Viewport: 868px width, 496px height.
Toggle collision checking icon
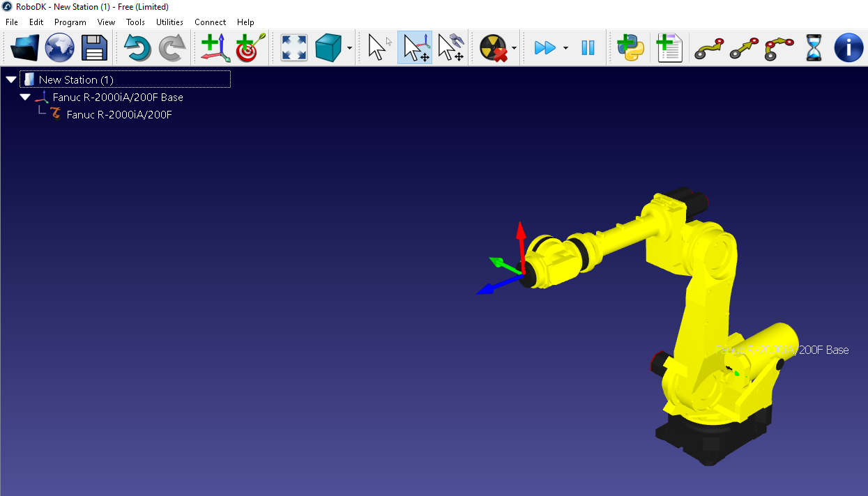(x=494, y=48)
